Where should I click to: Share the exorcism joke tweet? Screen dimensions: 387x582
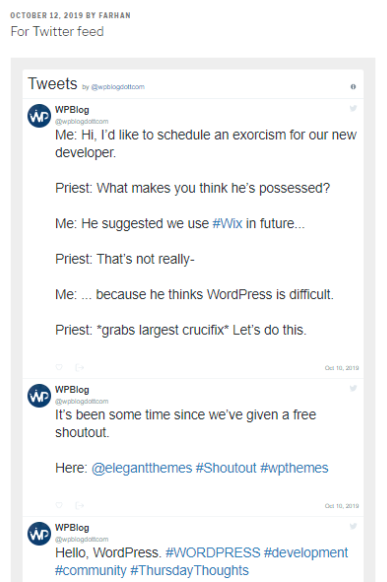79,367
